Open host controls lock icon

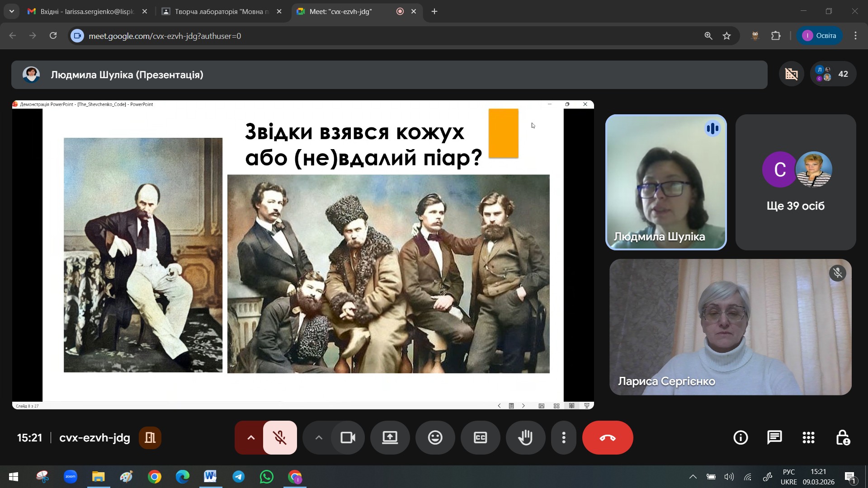(x=842, y=437)
